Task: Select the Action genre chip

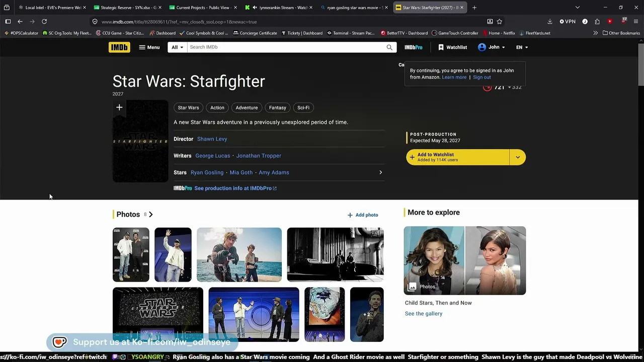Action: (x=217, y=108)
